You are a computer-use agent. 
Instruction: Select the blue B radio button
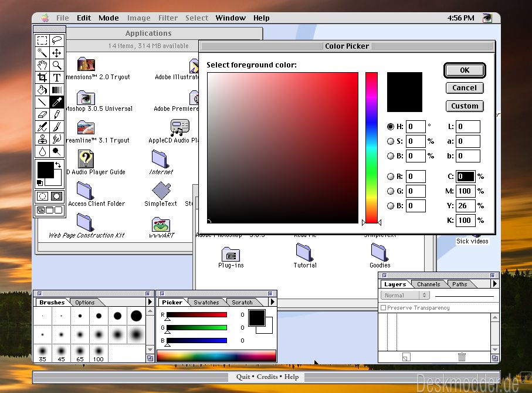click(x=391, y=206)
